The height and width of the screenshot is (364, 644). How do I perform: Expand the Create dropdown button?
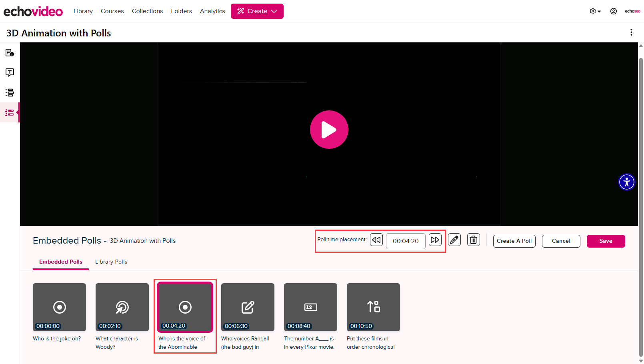[x=257, y=11]
